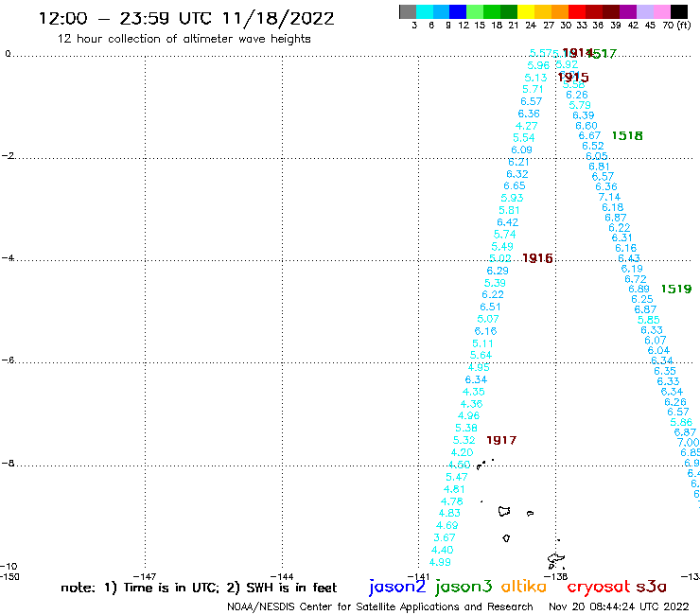The height and width of the screenshot is (615, 700).
Task: Click the wave height value '4.20'
Action: coord(462,452)
